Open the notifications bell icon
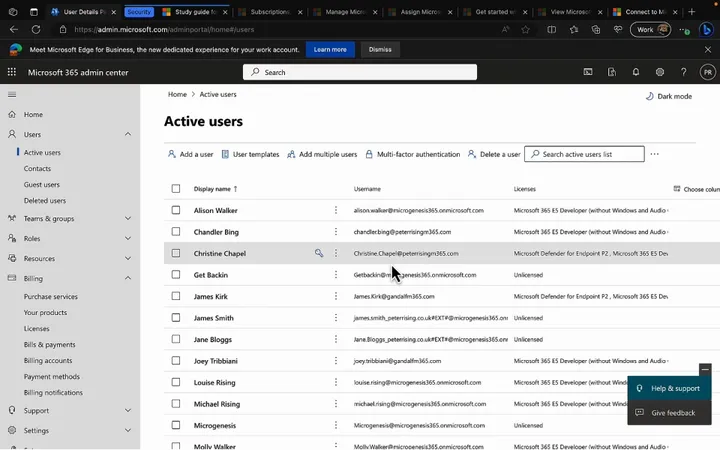The width and height of the screenshot is (720, 450). pos(636,72)
